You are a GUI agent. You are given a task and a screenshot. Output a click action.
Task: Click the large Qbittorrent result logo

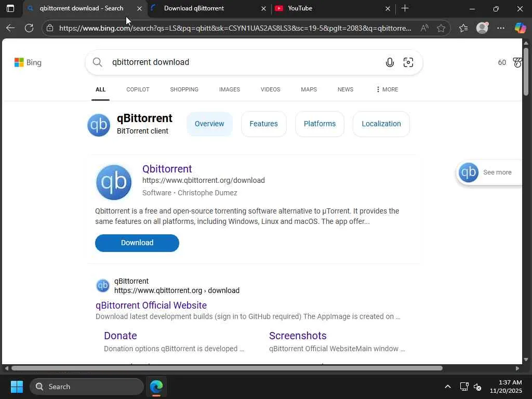(x=114, y=182)
